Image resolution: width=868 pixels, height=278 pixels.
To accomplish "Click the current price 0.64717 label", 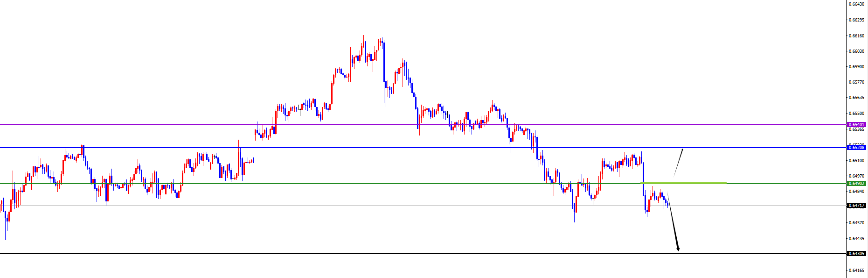I will coord(856,206).
